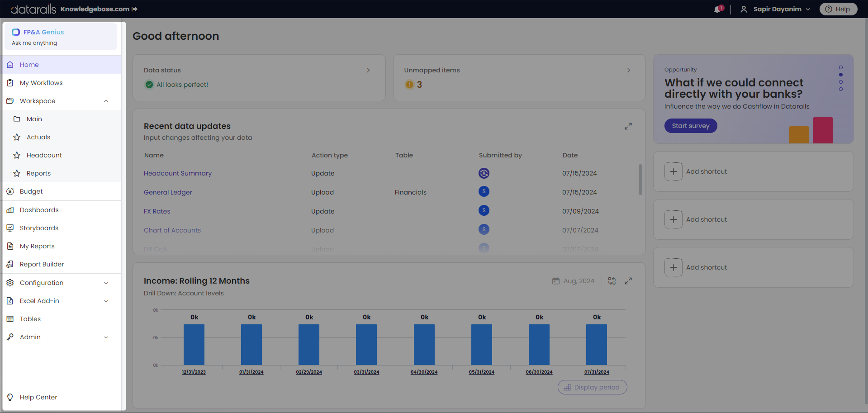Viewport: 868px width, 413px height.
Task: Go to My Workflows
Action: (x=41, y=83)
